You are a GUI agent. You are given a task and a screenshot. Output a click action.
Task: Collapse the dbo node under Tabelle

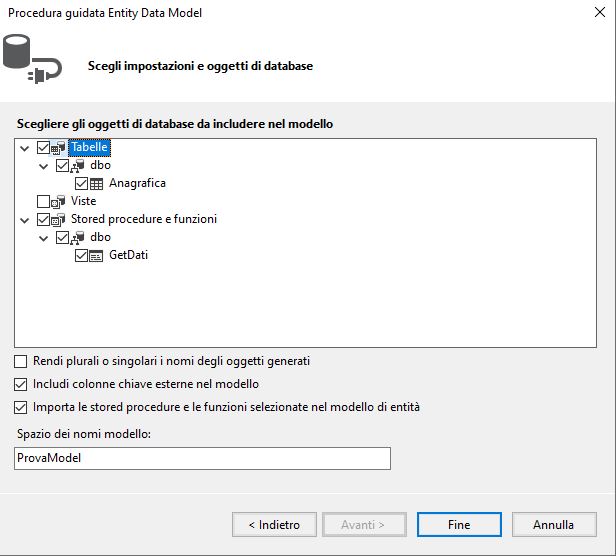click(44, 167)
